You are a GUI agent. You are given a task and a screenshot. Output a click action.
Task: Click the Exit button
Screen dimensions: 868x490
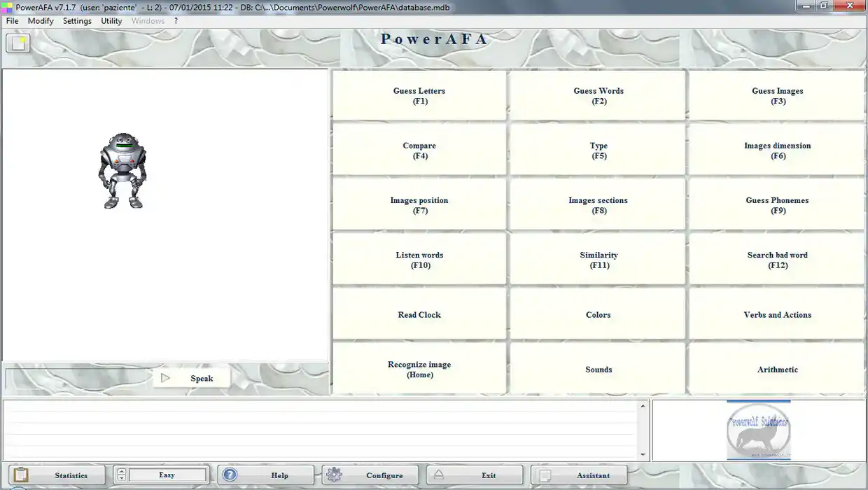pos(475,475)
